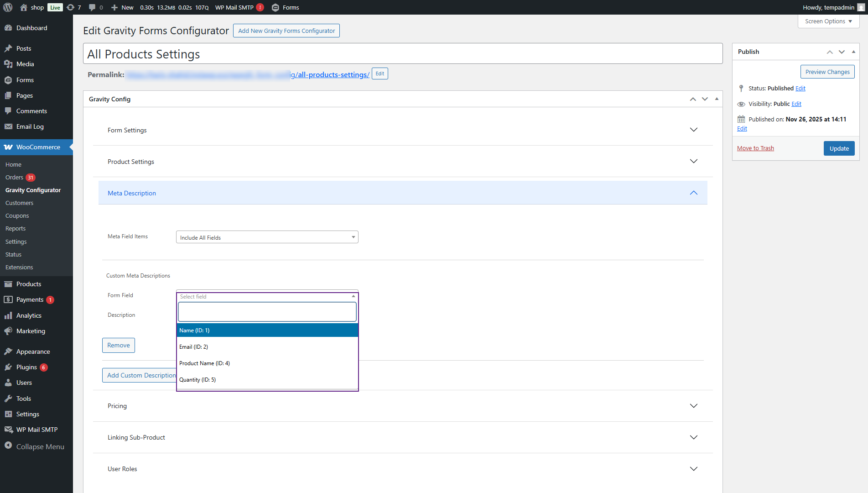
Task: Click the Dashboard gauge icon
Action: click(x=8, y=28)
